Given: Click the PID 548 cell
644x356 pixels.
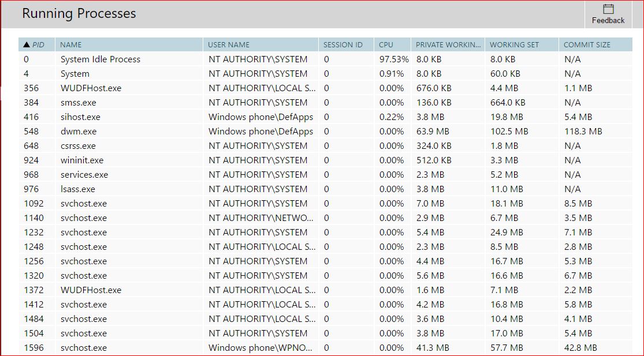Looking at the screenshot, I should tap(31, 131).
